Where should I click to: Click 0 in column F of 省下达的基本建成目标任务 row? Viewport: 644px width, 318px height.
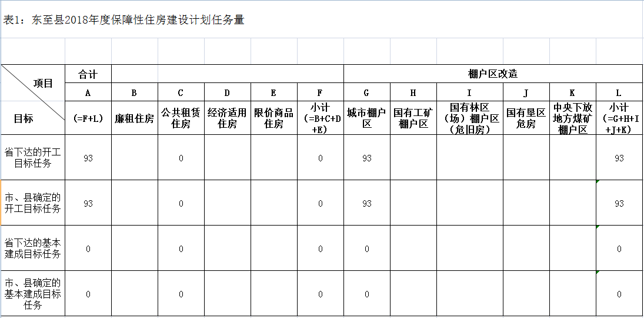click(x=321, y=249)
